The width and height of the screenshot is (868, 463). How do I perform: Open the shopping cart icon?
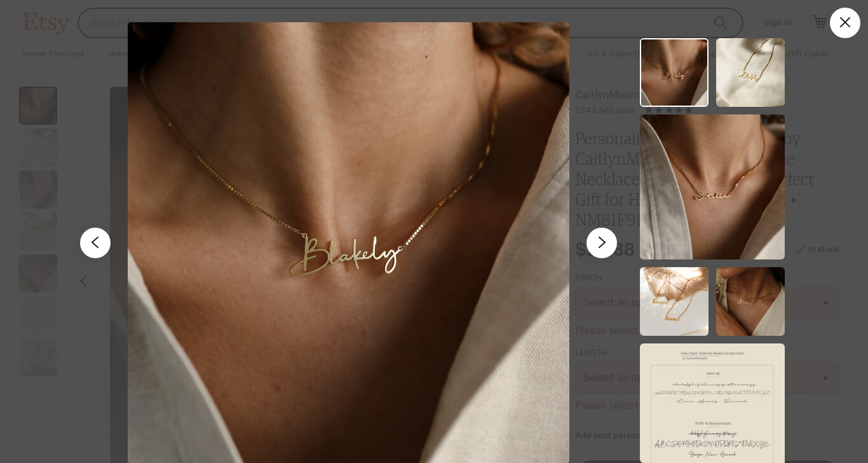[x=820, y=22]
